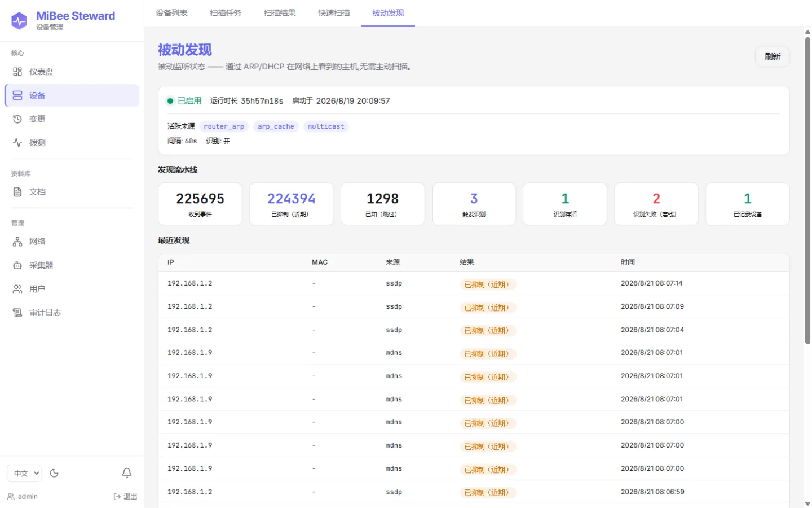This screenshot has width=812, height=508.
Task: Click IP in the 08:07:14 row
Action: click(x=190, y=283)
